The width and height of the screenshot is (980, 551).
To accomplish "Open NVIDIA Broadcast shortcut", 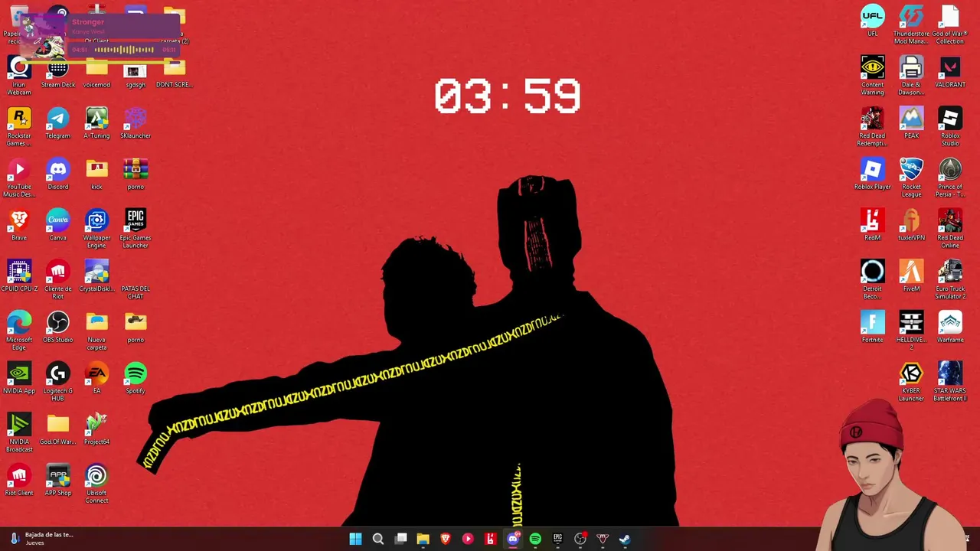I will tap(19, 432).
